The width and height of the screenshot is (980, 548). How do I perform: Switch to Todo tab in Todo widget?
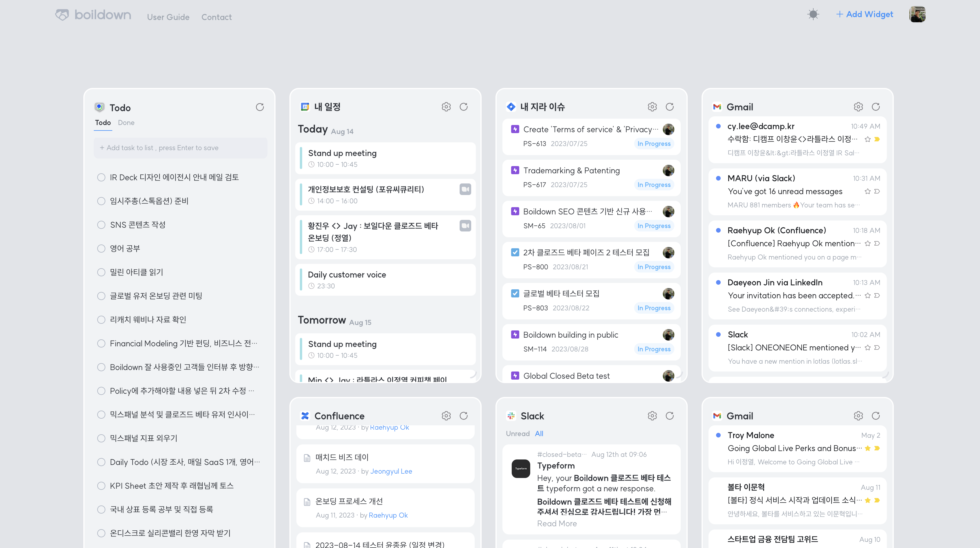tap(103, 122)
